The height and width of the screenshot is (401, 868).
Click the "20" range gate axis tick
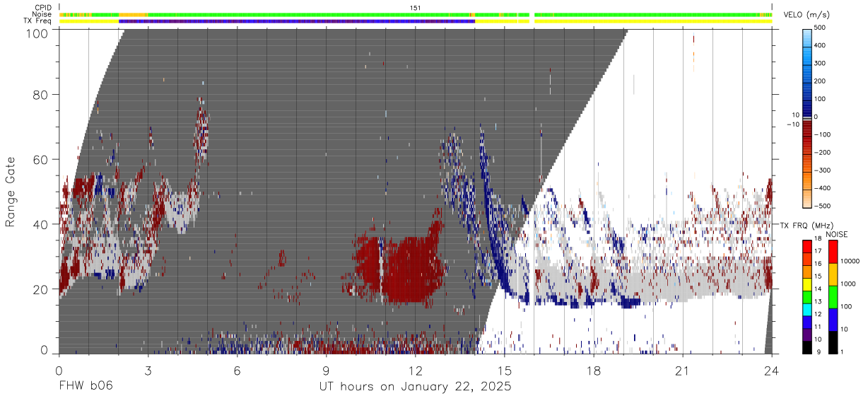pos(42,289)
